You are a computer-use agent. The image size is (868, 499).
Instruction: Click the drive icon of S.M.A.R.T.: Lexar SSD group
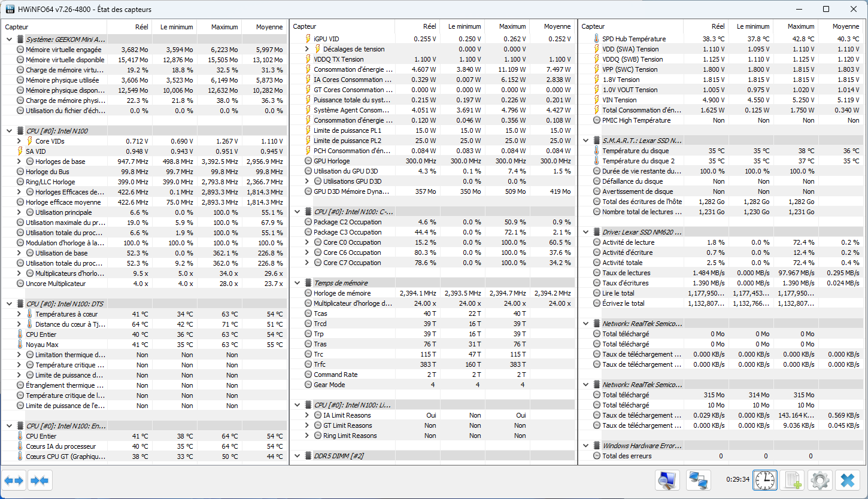[596, 141]
